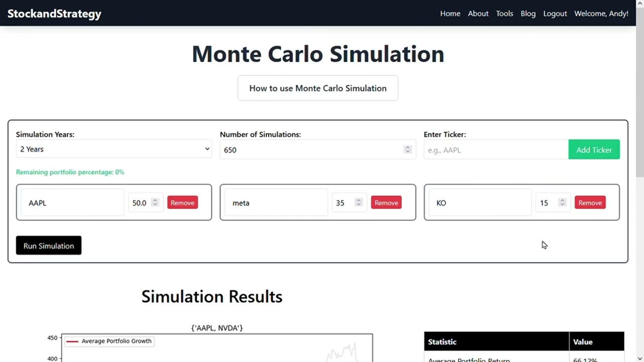Click Remaining portfolio percentage: 0% text
Viewport: 644px width, 362px height.
point(70,172)
